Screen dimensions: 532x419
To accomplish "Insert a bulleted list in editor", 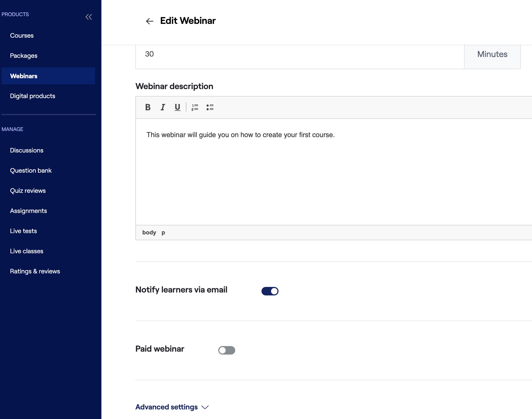I will point(210,107).
